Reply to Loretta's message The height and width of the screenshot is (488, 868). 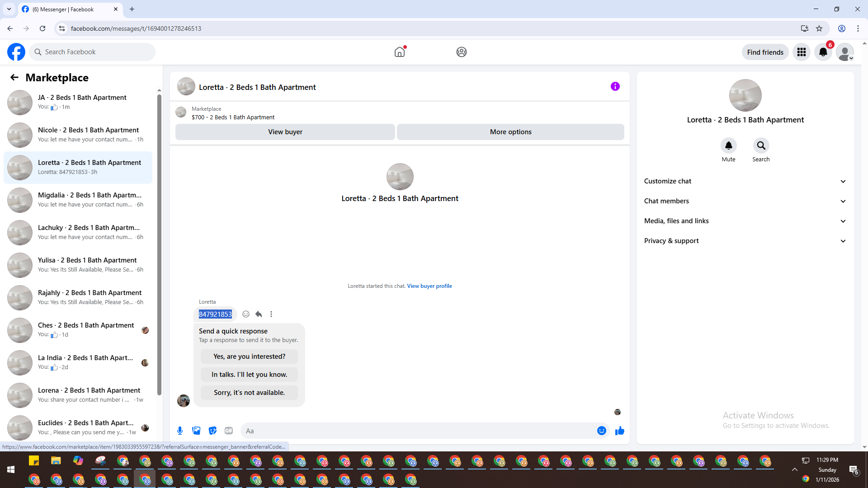259,314
